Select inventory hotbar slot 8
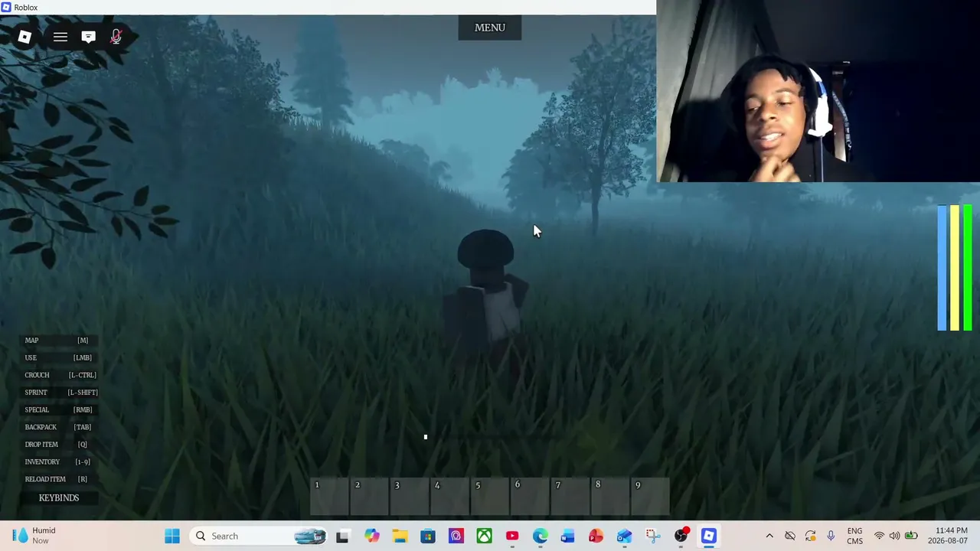 point(610,497)
